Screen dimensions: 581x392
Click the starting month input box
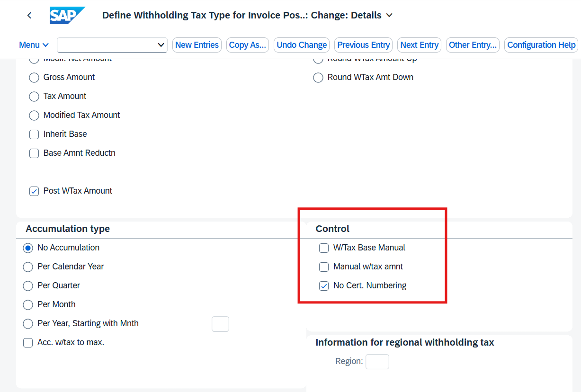point(220,324)
